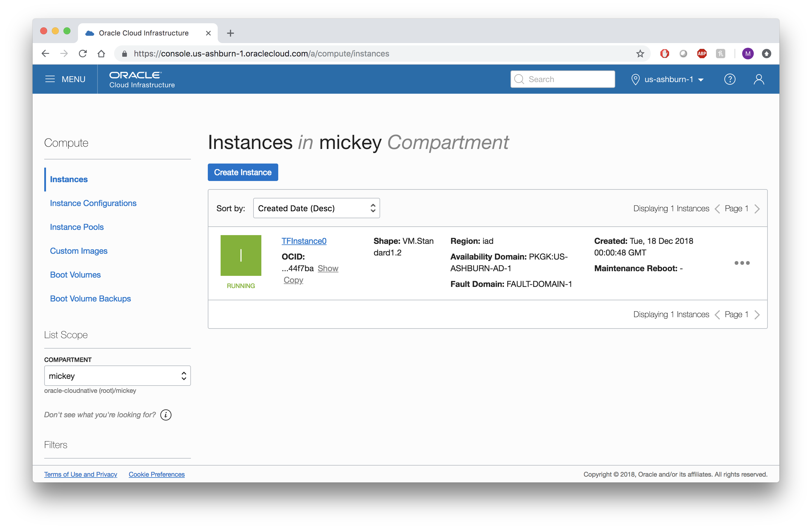This screenshot has height=529, width=812.
Task: Click the 'oracle-cloudnative (root)/mickey' path text
Action: click(90, 390)
